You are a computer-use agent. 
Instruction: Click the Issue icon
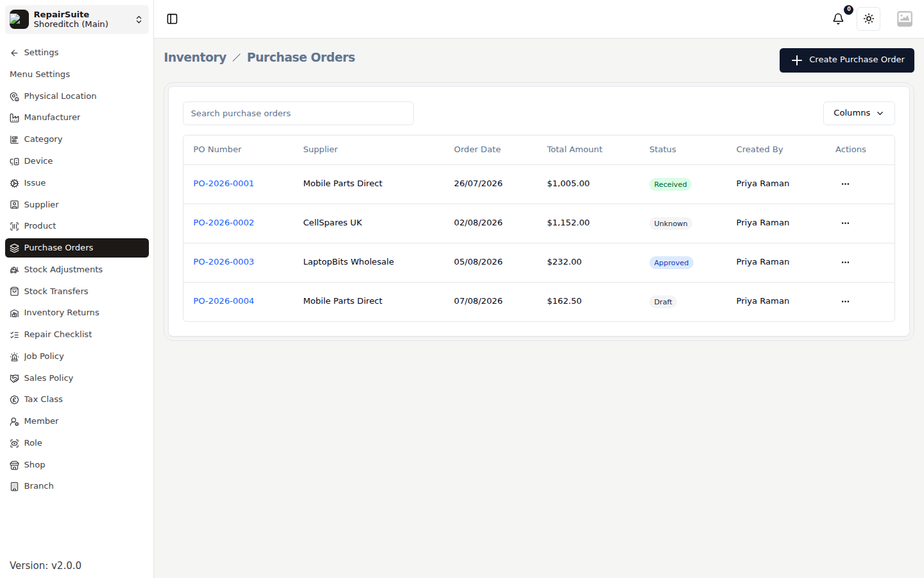[14, 183]
